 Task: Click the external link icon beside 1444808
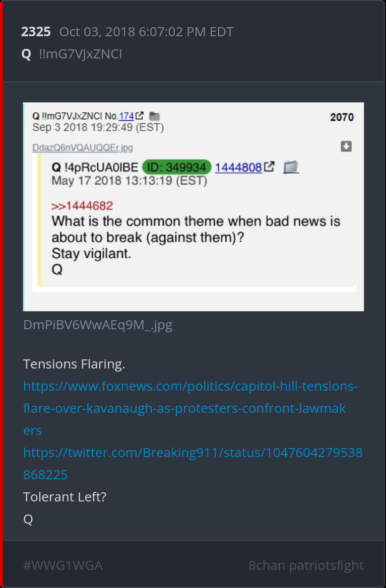(269, 167)
